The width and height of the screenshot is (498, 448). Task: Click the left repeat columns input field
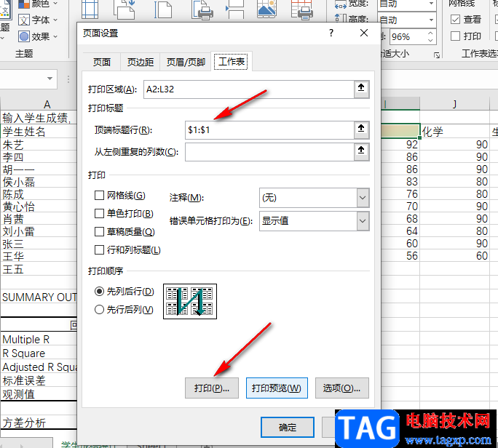tap(269, 152)
